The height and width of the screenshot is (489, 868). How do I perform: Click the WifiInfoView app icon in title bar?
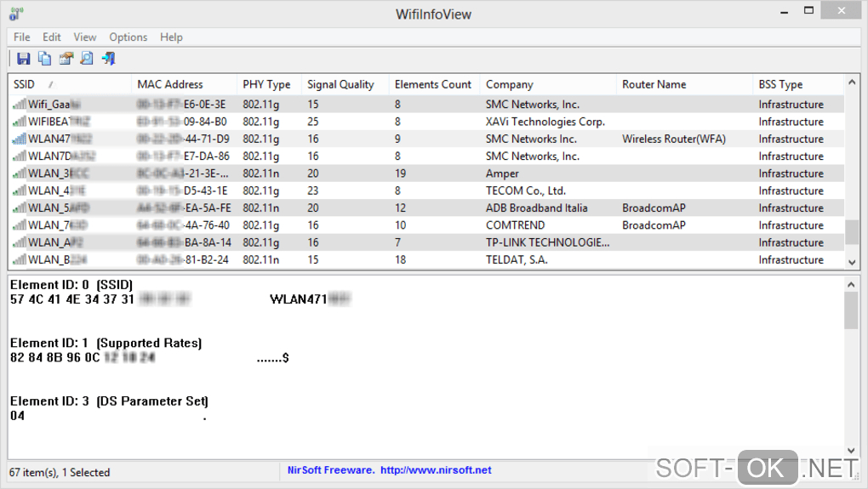(x=17, y=14)
